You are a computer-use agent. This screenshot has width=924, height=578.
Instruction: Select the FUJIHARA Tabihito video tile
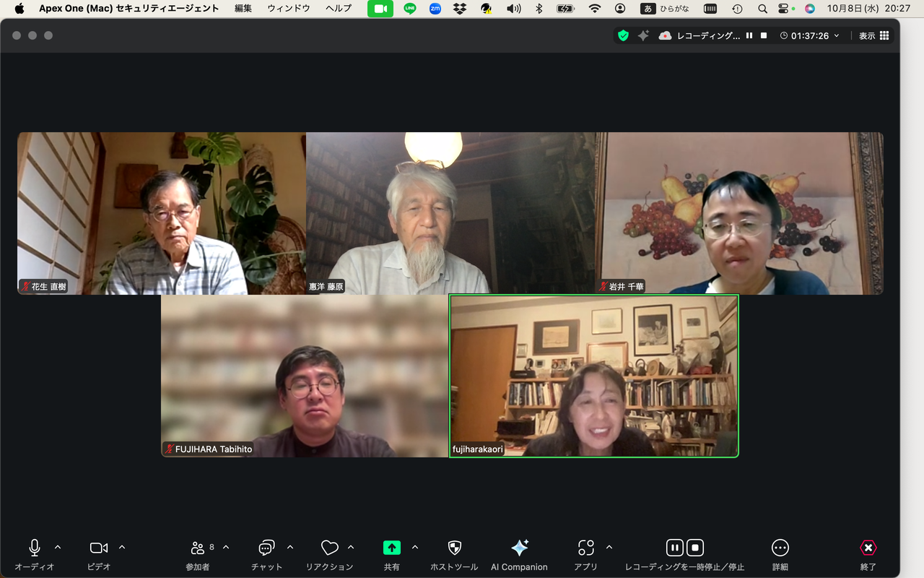click(x=305, y=376)
